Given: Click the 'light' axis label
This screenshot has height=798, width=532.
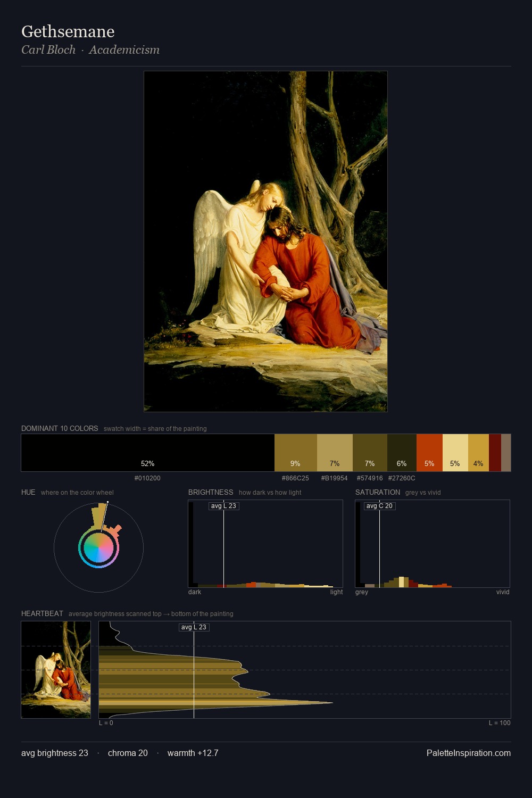Looking at the screenshot, I should point(336,592).
